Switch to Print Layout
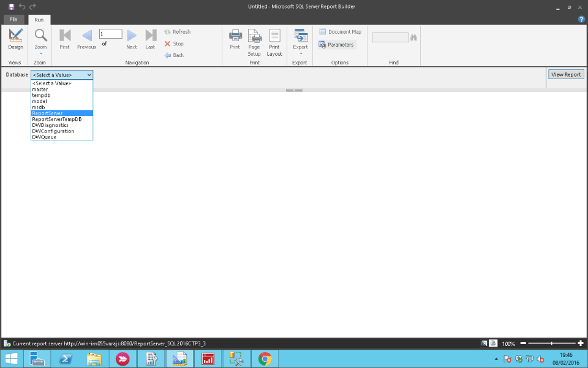 tap(274, 42)
